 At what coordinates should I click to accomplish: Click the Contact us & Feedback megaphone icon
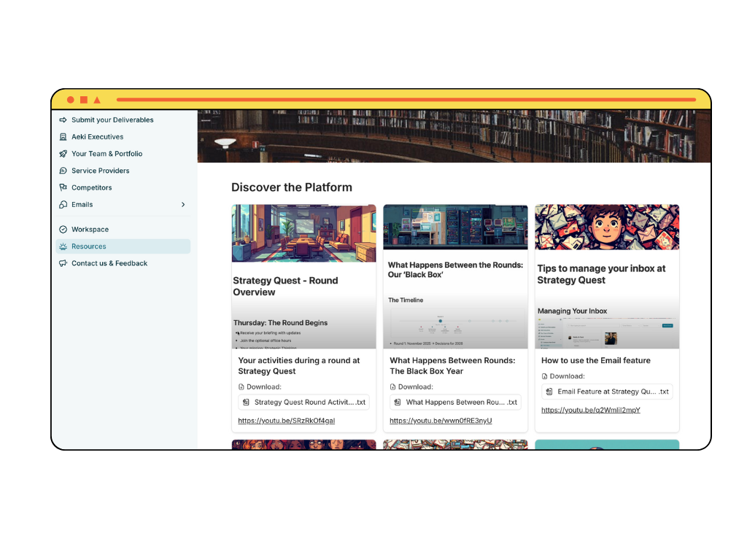pos(63,263)
